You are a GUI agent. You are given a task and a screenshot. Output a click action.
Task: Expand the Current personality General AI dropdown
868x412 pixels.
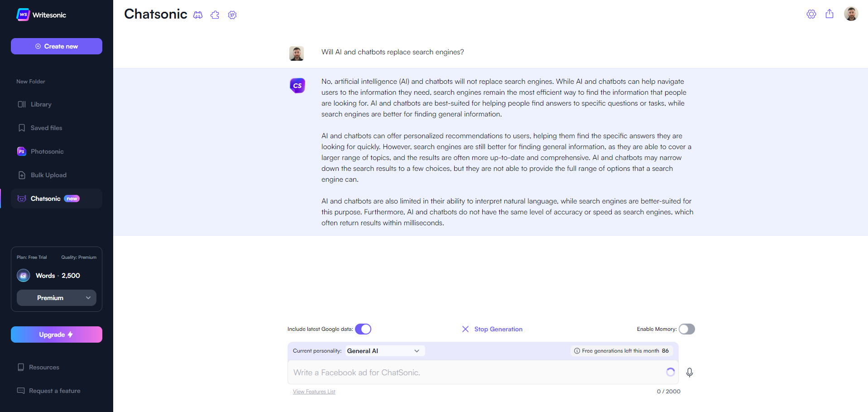tap(385, 351)
